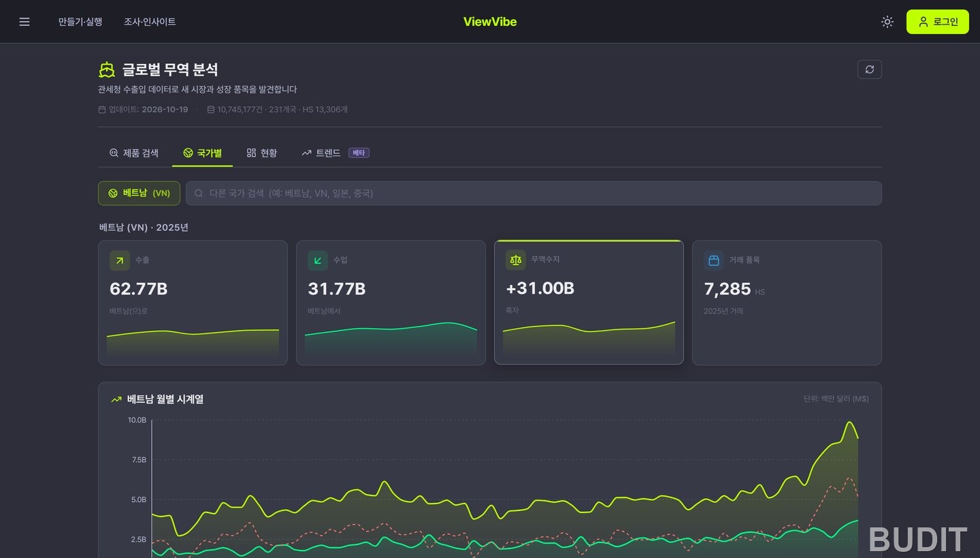
Task: Click the trend icon next to 베트남 월별 시계열
Action: tap(116, 399)
